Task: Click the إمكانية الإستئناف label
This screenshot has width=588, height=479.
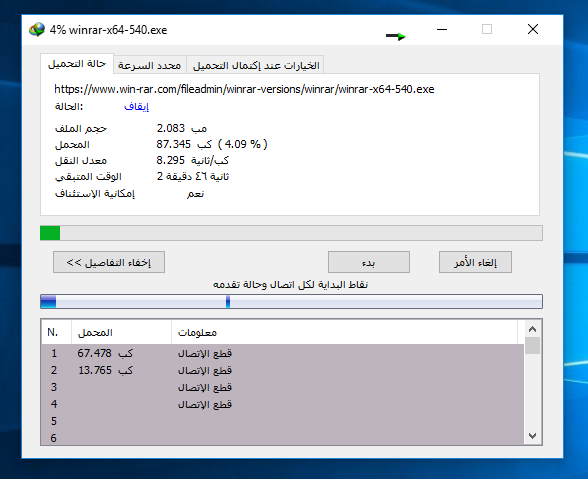Action: coord(94,194)
